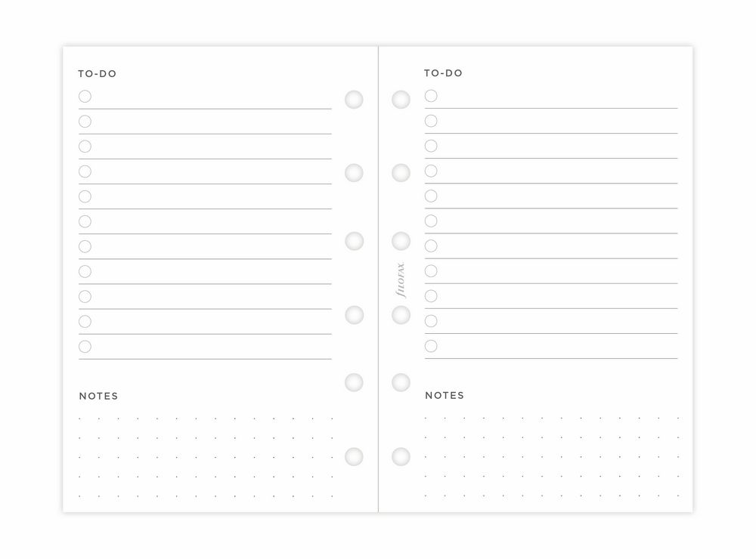Viewport: 756px width, 559px height.
Task: Check the last to-do circle on left page
Action: [85, 347]
